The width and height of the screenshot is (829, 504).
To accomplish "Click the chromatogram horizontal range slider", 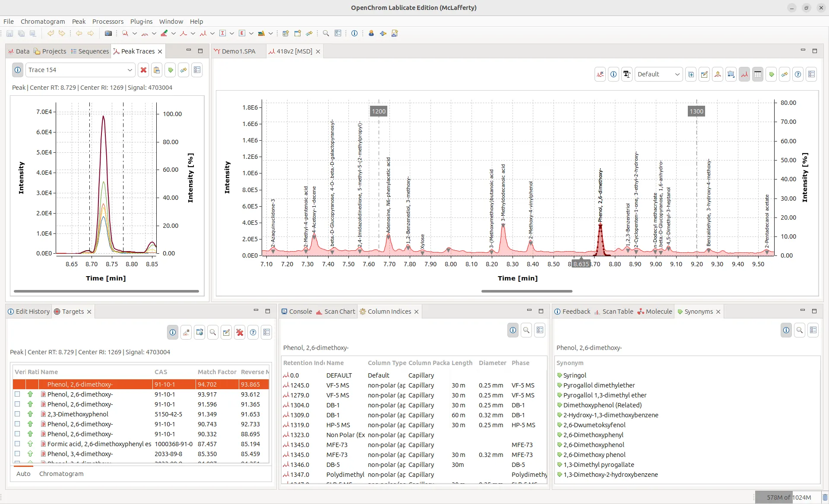I will click(x=527, y=291).
